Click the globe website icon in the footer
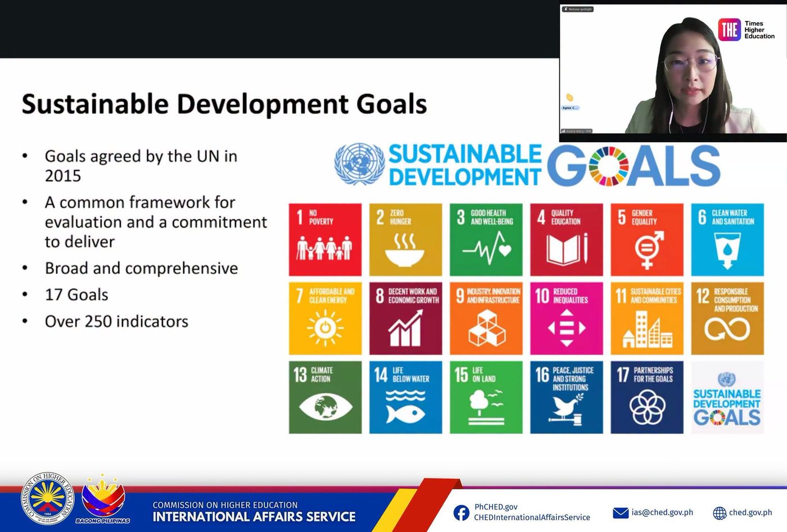Screen dimensions: 787x532 pos(720,513)
